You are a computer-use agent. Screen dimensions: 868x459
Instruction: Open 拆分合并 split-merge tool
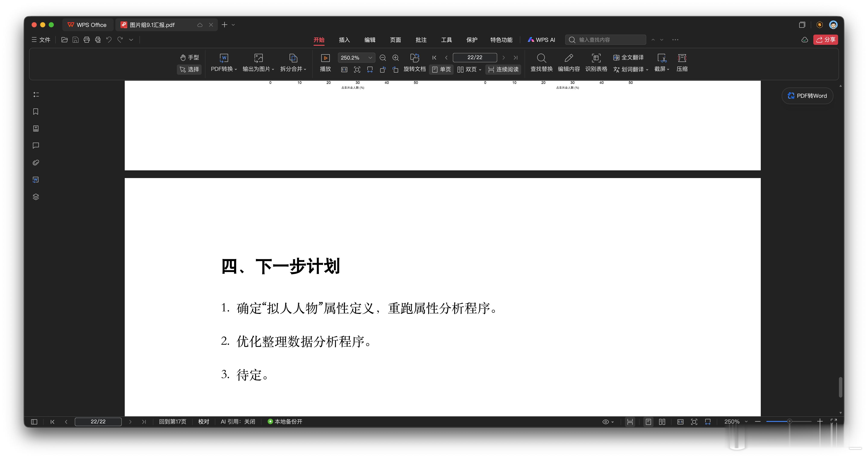pos(293,63)
